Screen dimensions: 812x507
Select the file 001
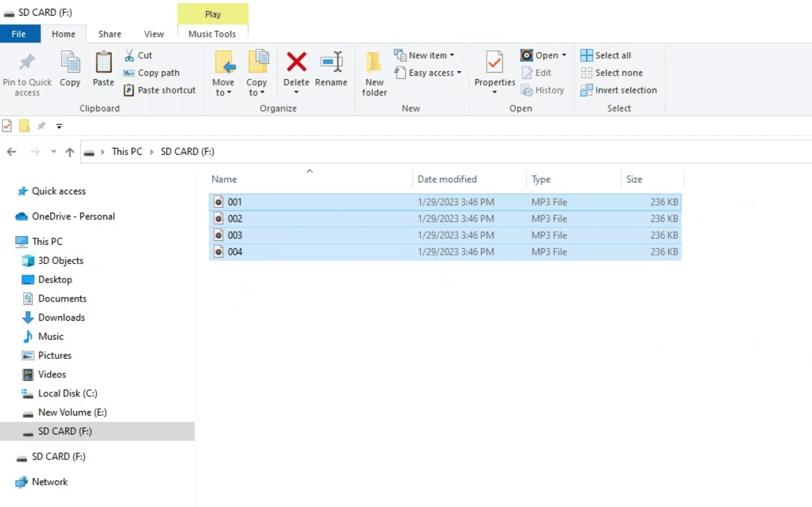click(445, 202)
